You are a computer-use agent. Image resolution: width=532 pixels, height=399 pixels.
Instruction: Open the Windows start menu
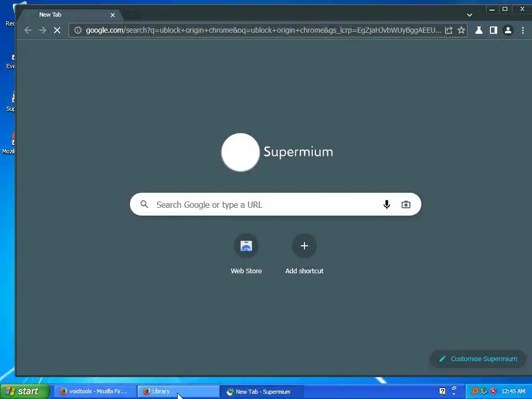(x=24, y=391)
